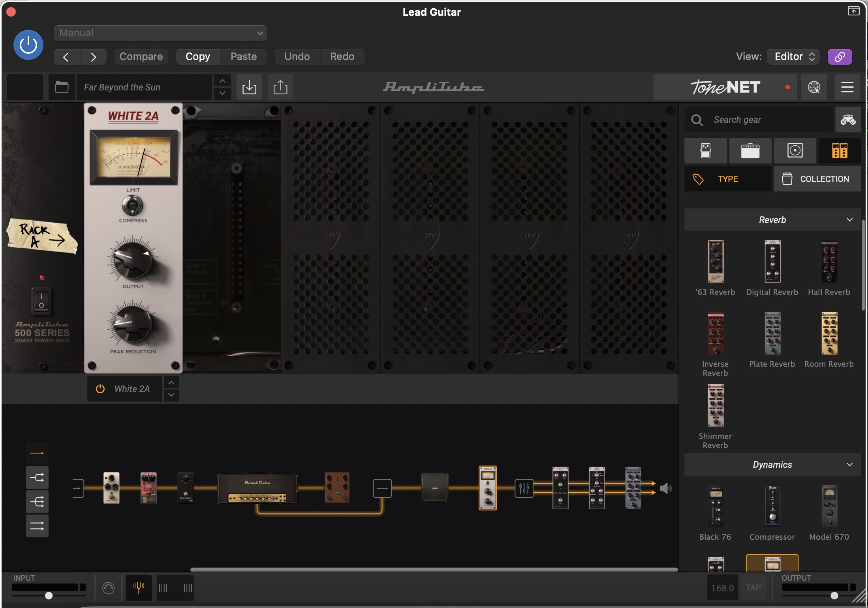Save preset with download icon
Screen dimensions: 868x608
249,87
